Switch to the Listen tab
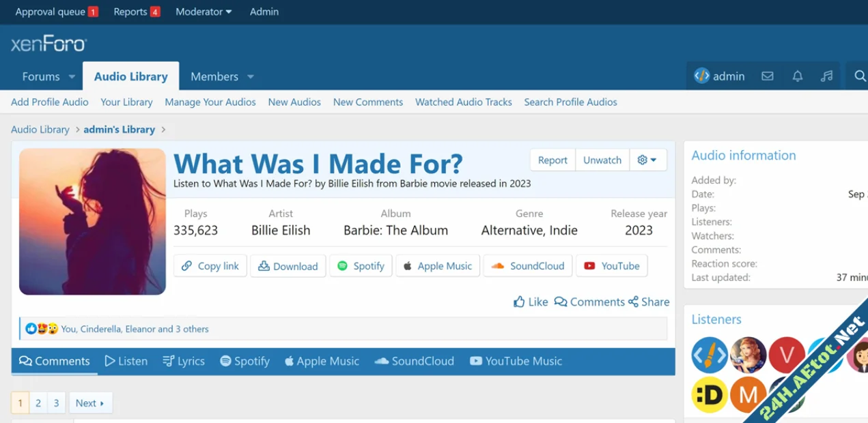868x423 pixels. coord(126,361)
